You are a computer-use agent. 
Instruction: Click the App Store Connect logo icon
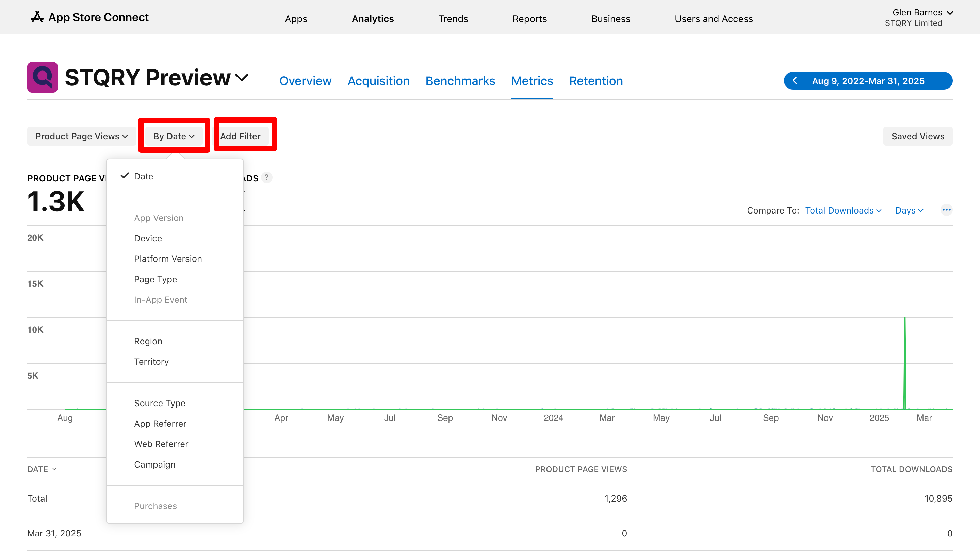pyautogui.click(x=37, y=17)
